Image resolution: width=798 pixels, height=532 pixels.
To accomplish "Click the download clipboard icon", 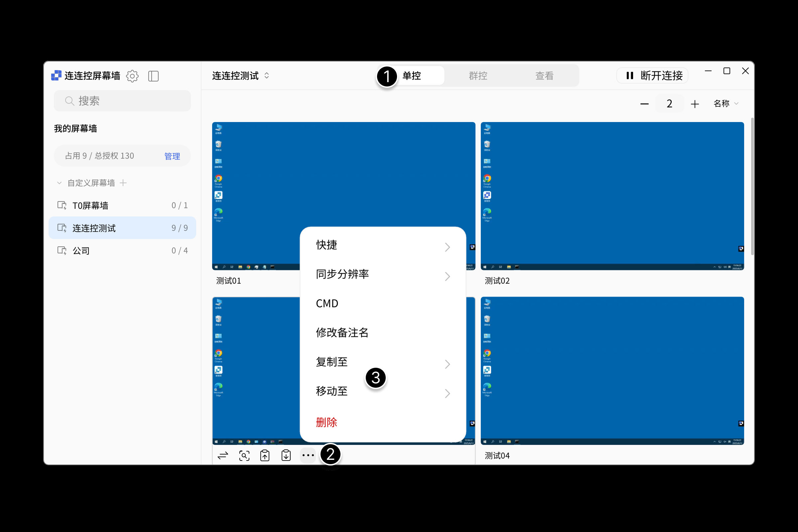I will pos(286,455).
